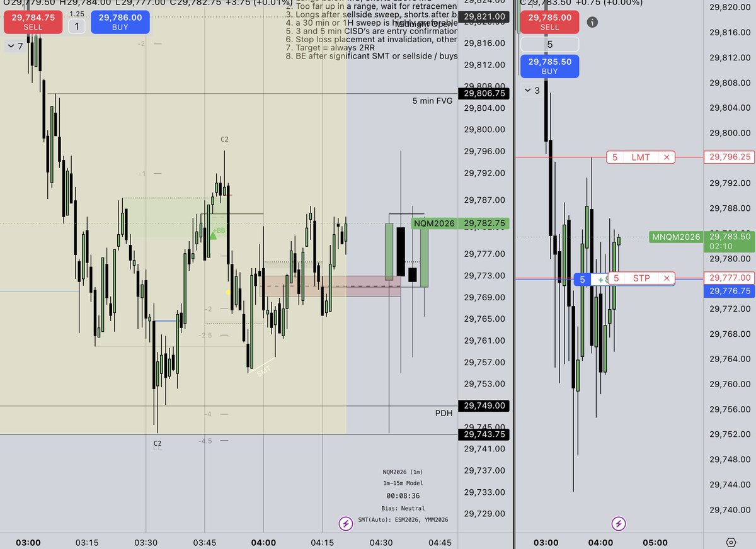756x549 pixels.
Task: Click the C2 label below the lowest candle
Action: point(157,443)
